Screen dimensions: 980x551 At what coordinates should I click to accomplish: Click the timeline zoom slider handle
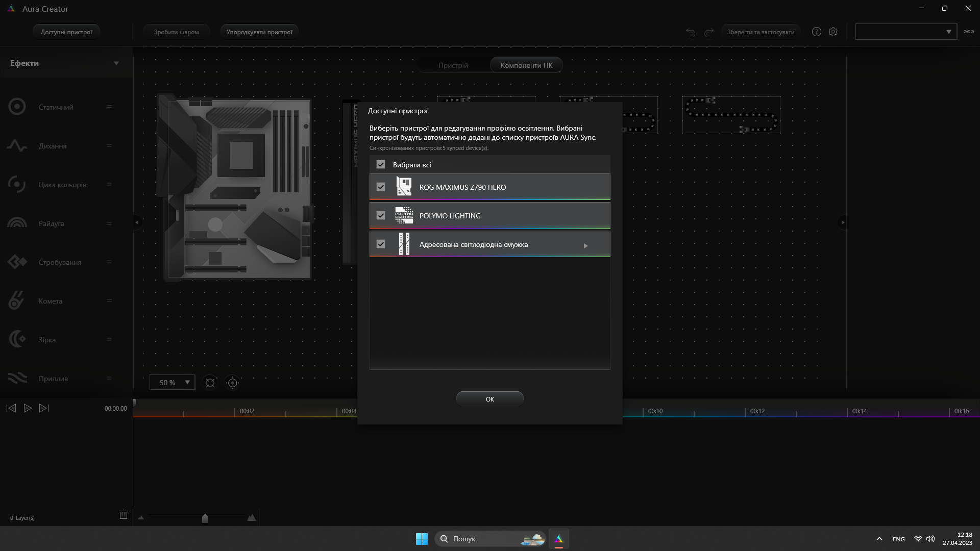[x=205, y=518]
